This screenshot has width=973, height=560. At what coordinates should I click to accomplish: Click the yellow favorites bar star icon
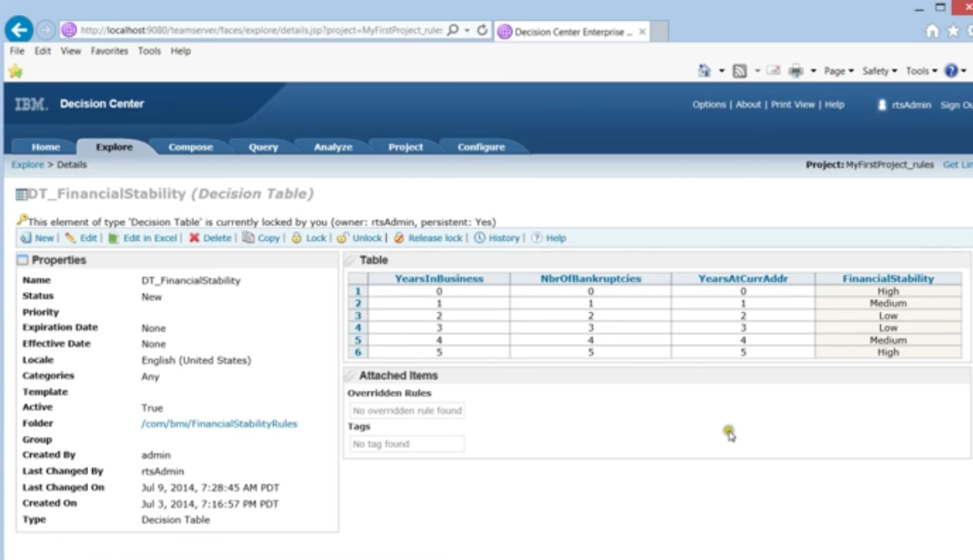(16, 72)
